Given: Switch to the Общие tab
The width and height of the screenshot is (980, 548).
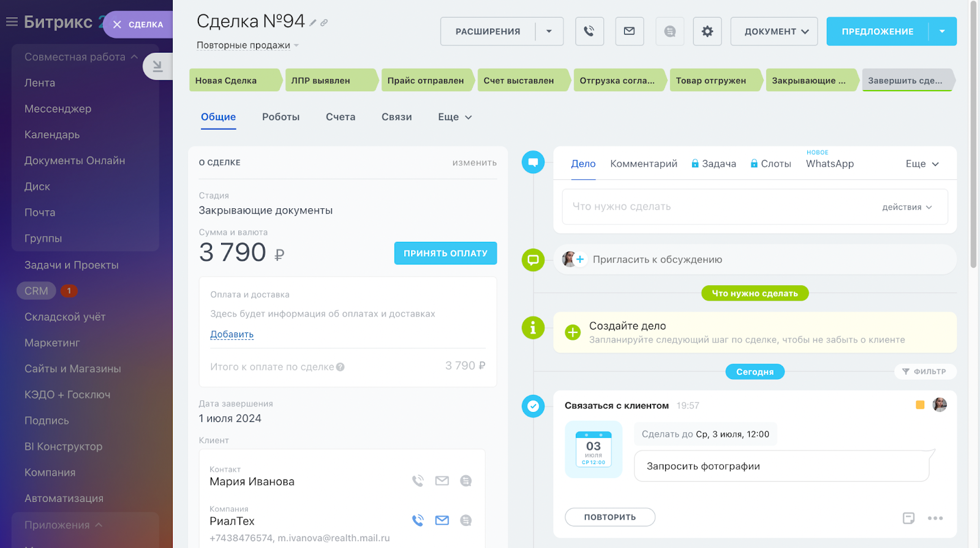Looking at the screenshot, I should (218, 117).
